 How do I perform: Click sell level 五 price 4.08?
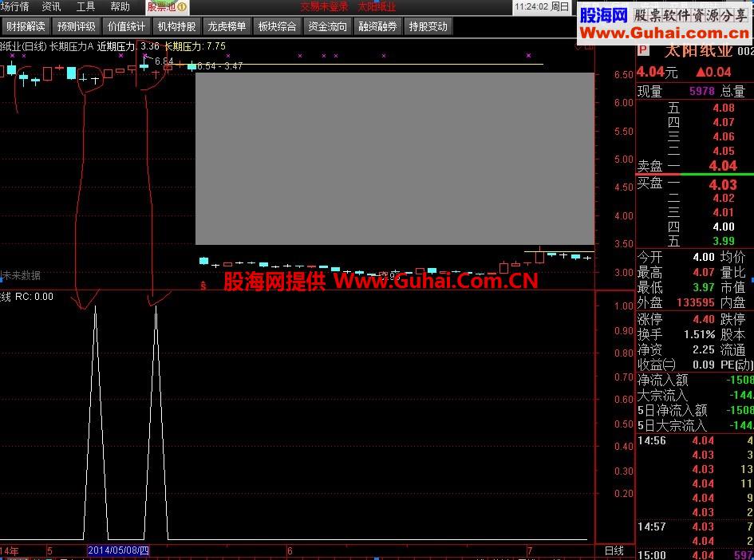724,108
